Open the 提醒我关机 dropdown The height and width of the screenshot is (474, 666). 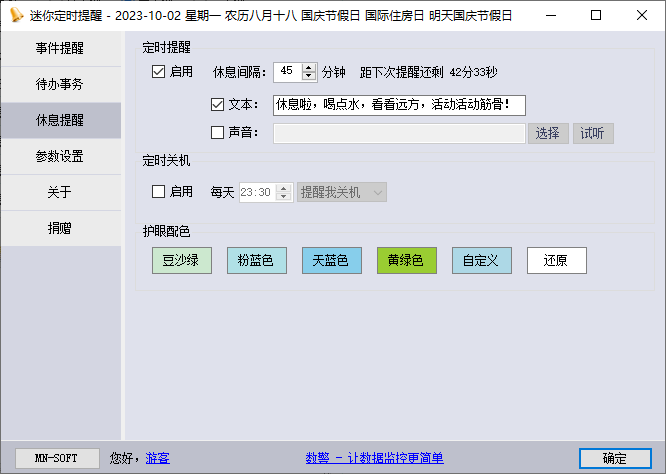coord(342,192)
